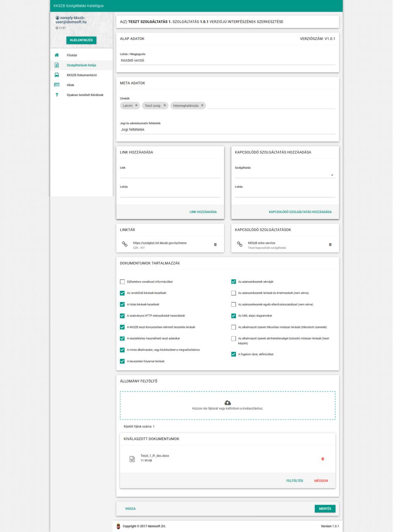This screenshot has width=397, height=532.
Task: Remove the Lakcím tag with its x
Action: coord(136,105)
